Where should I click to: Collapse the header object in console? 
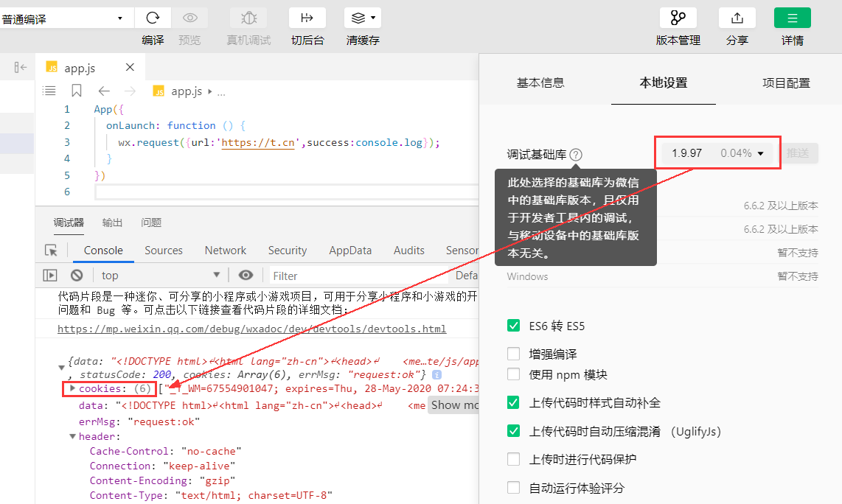coord(72,436)
